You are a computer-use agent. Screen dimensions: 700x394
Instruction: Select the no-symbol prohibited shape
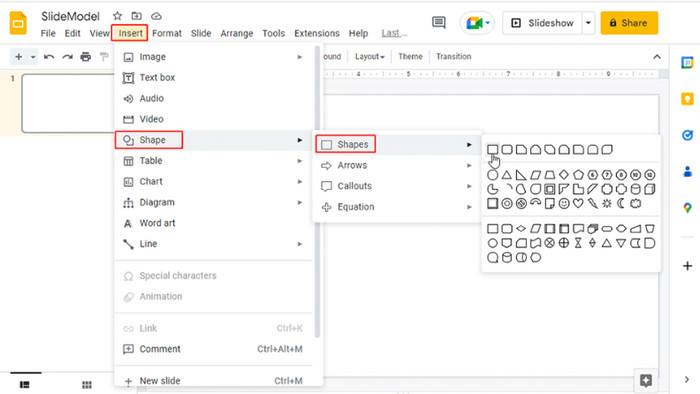pos(521,203)
